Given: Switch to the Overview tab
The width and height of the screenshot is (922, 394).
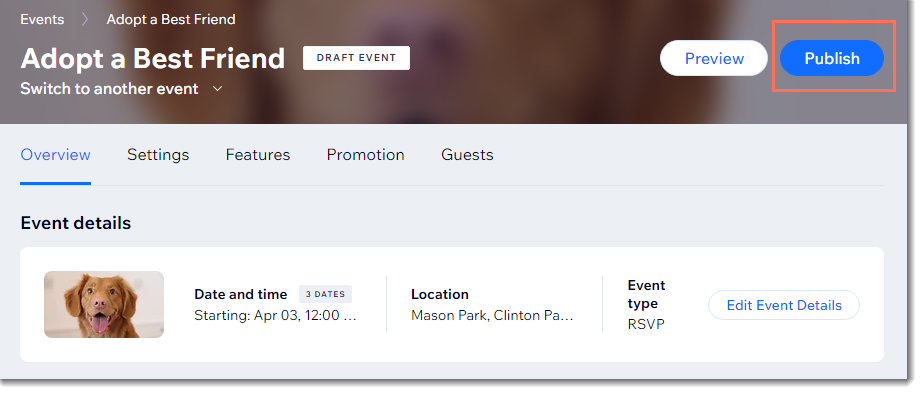Looking at the screenshot, I should pos(55,155).
